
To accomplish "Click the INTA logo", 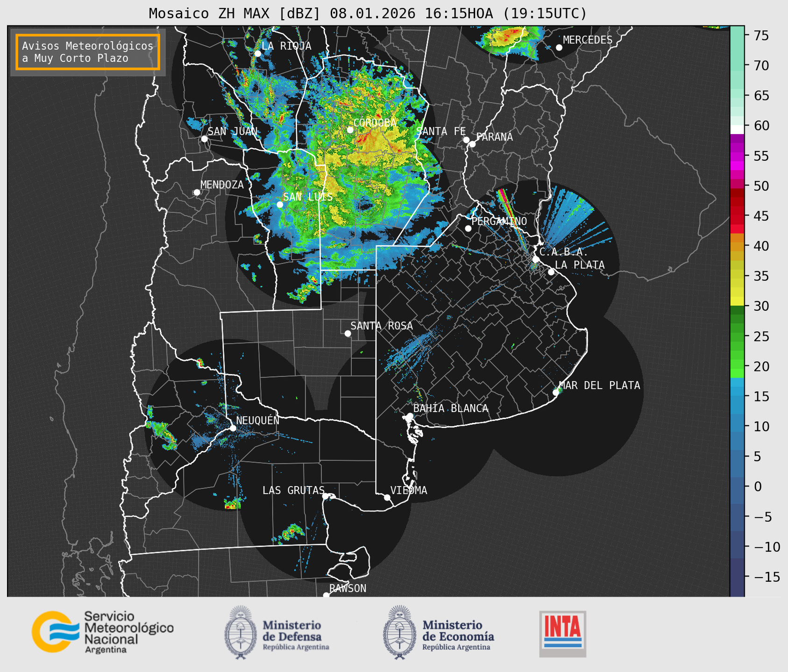I will (563, 634).
